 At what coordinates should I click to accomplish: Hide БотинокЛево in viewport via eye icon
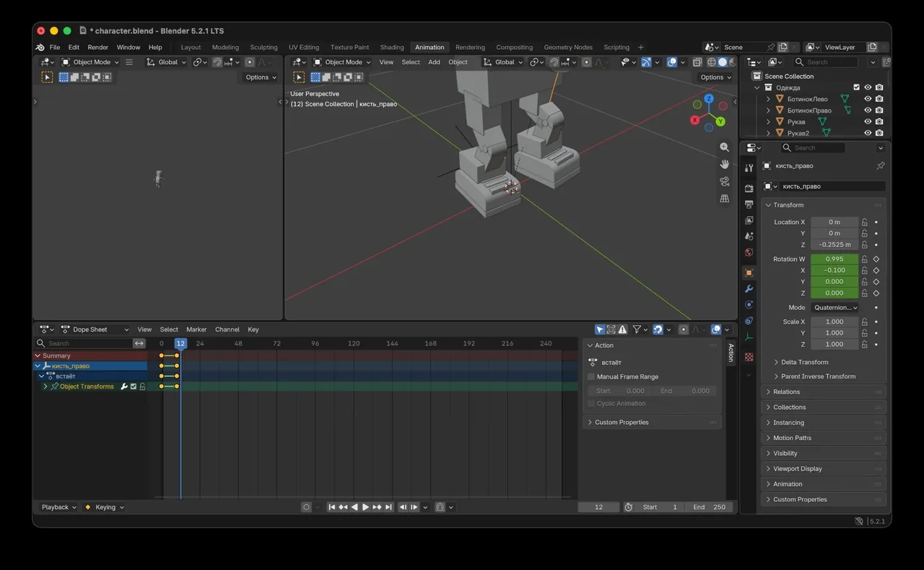pos(868,99)
